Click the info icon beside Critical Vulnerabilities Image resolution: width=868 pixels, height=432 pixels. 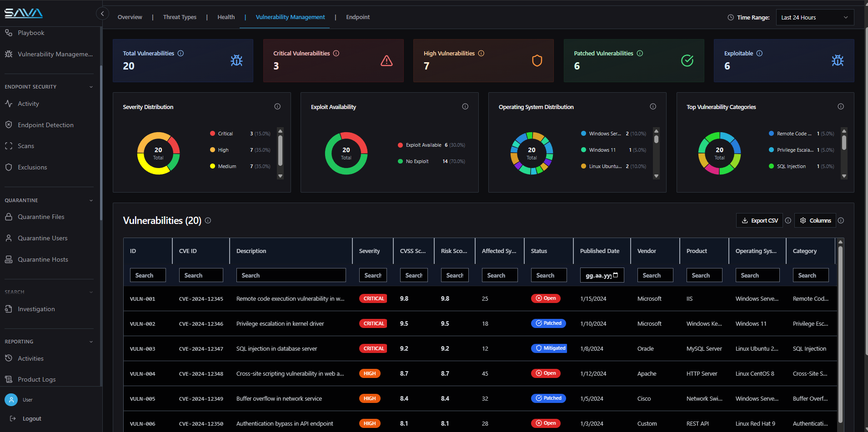pyautogui.click(x=336, y=53)
